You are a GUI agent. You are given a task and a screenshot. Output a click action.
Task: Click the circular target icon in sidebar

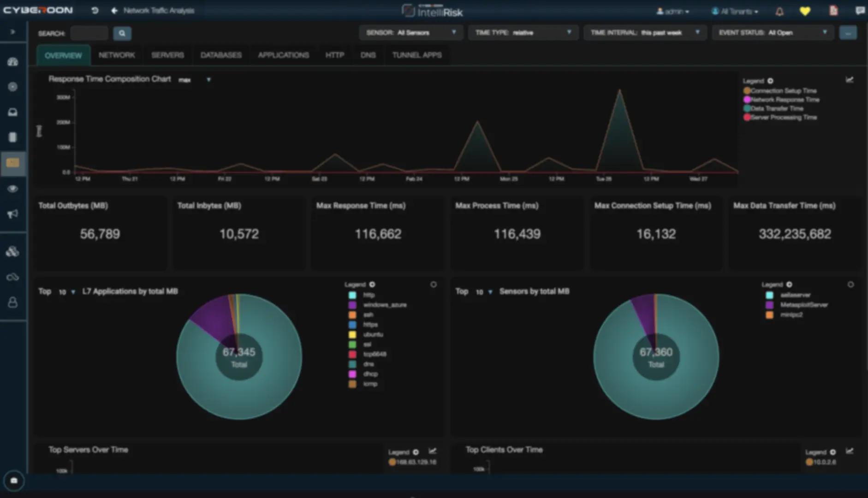coord(13,87)
